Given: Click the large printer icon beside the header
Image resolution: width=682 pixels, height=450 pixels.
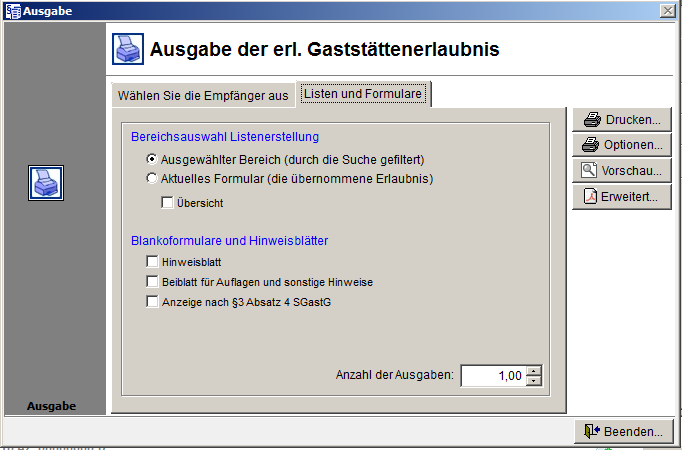Looking at the screenshot, I should (x=126, y=48).
